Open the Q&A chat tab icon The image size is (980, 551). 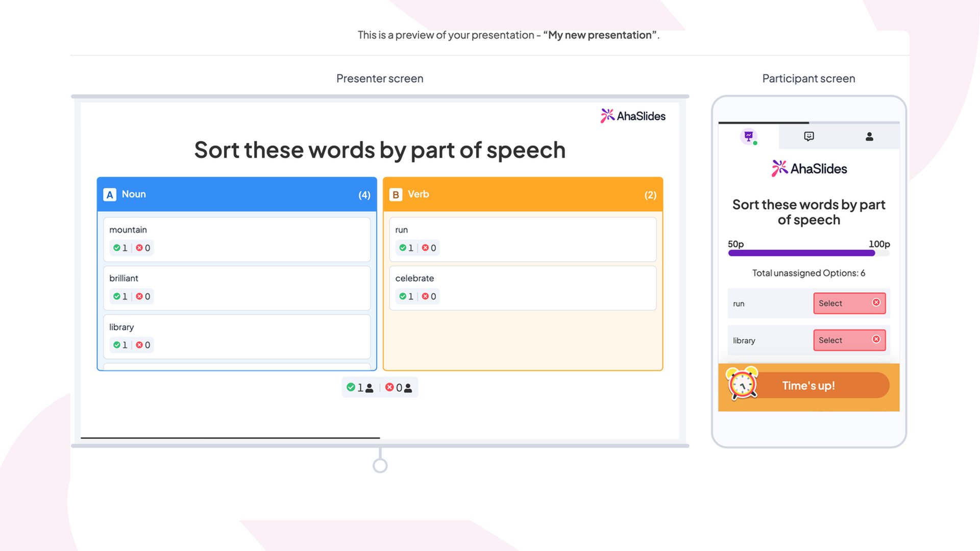click(x=808, y=136)
